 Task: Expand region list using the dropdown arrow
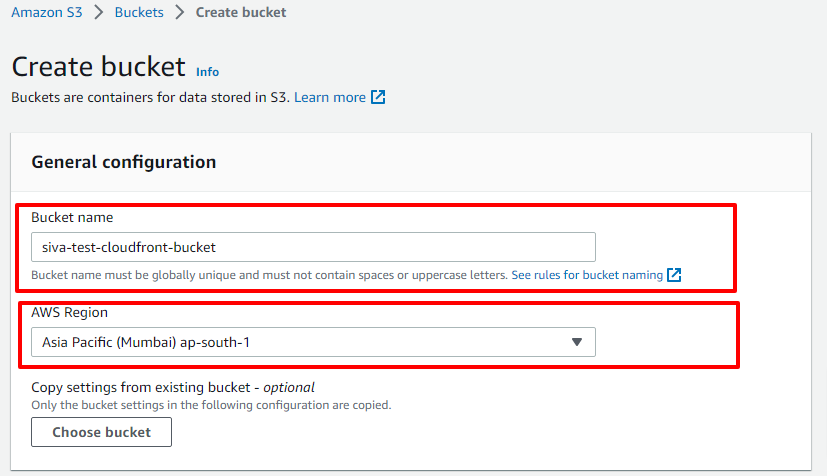click(576, 342)
